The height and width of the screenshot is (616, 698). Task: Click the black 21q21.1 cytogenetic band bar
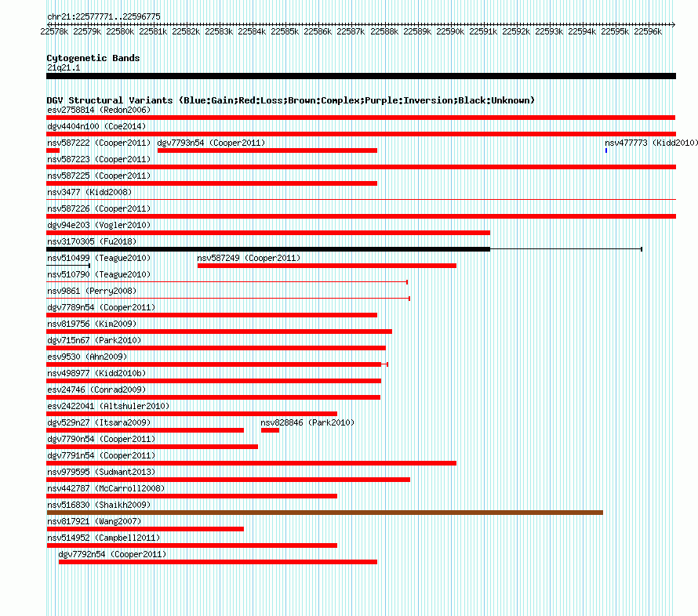(x=361, y=76)
